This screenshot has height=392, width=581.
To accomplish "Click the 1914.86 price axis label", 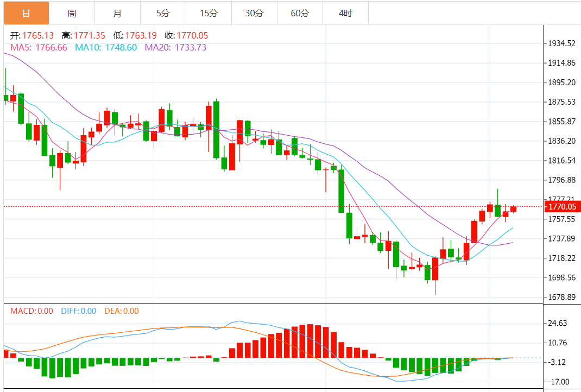I will [x=562, y=63].
